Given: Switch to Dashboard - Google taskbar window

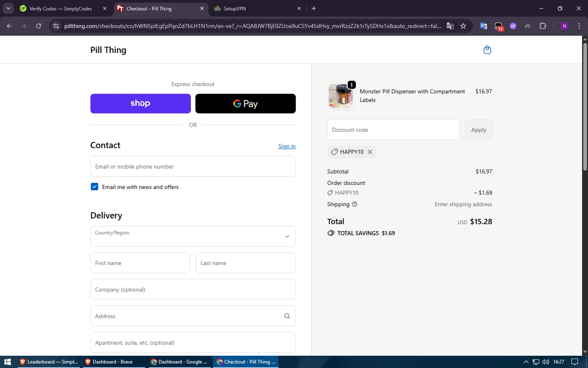Looking at the screenshot, I should point(179,362).
